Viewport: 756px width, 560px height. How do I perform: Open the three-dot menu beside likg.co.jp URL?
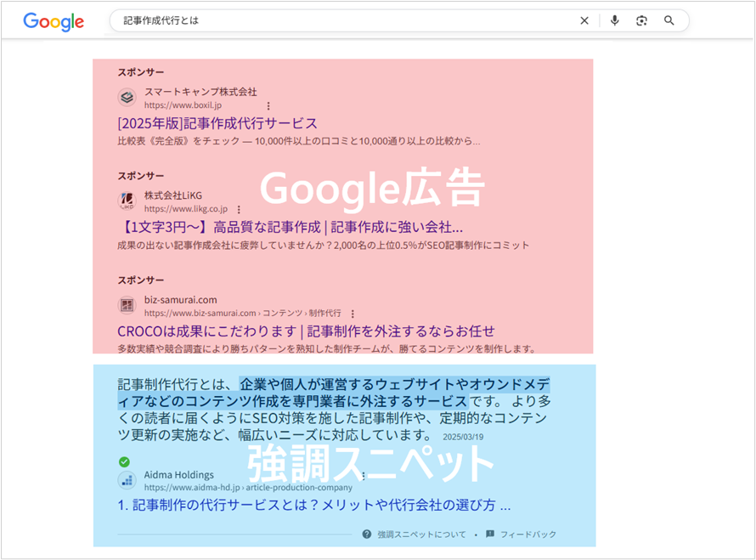tap(239, 209)
